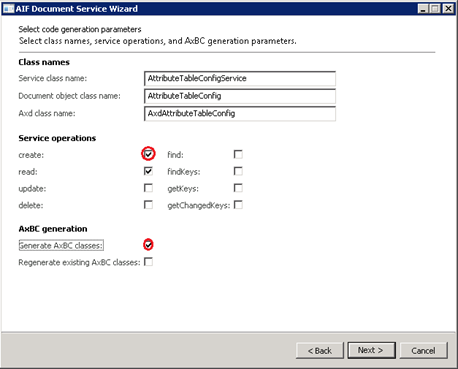Click the 'read:' label
This screenshot has height=369, width=458.
pos(28,172)
